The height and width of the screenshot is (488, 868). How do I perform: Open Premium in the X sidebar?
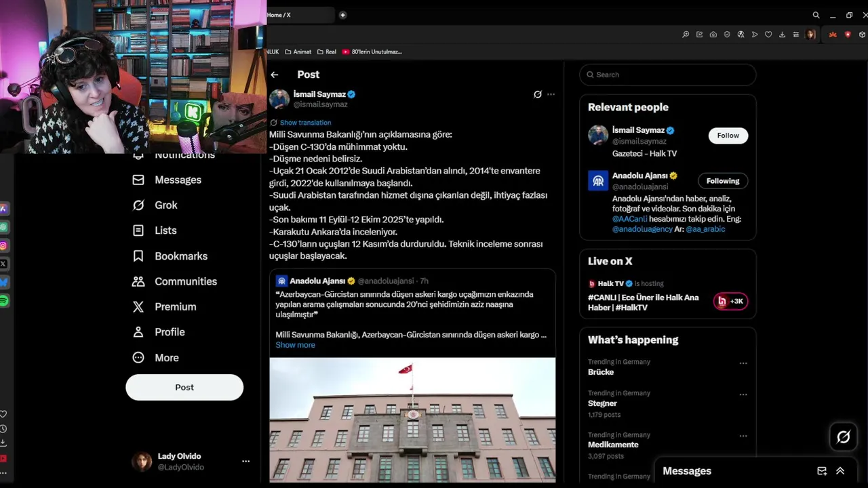click(x=165, y=307)
